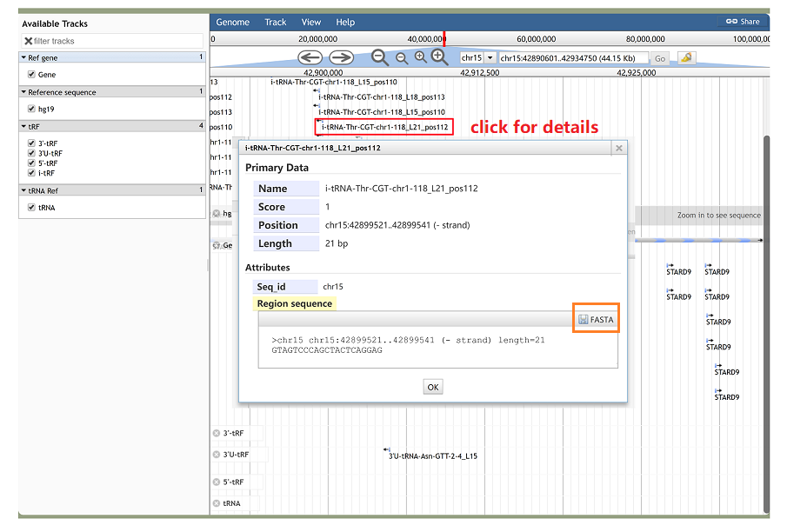
Task: Clear the filter tracks search icon
Action: tap(28, 41)
